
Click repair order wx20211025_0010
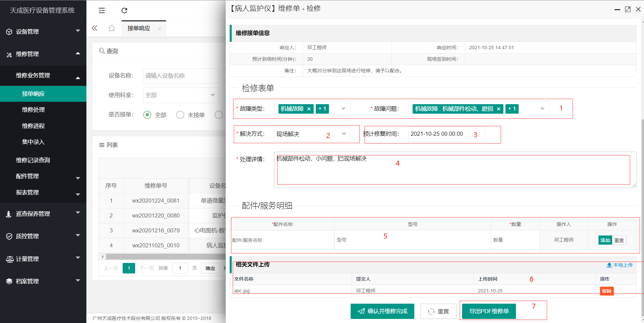pos(156,245)
